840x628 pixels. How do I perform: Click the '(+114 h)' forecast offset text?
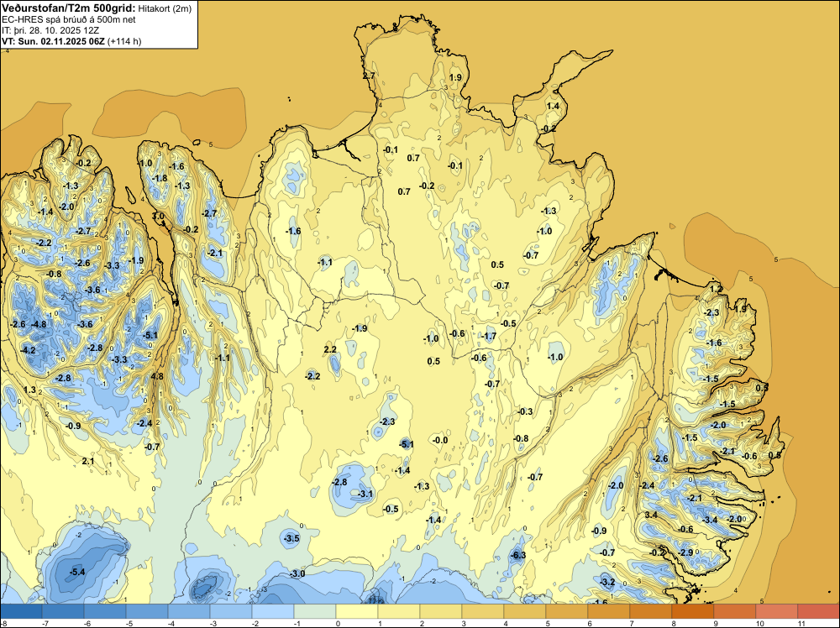pyautogui.click(x=125, y=41)
